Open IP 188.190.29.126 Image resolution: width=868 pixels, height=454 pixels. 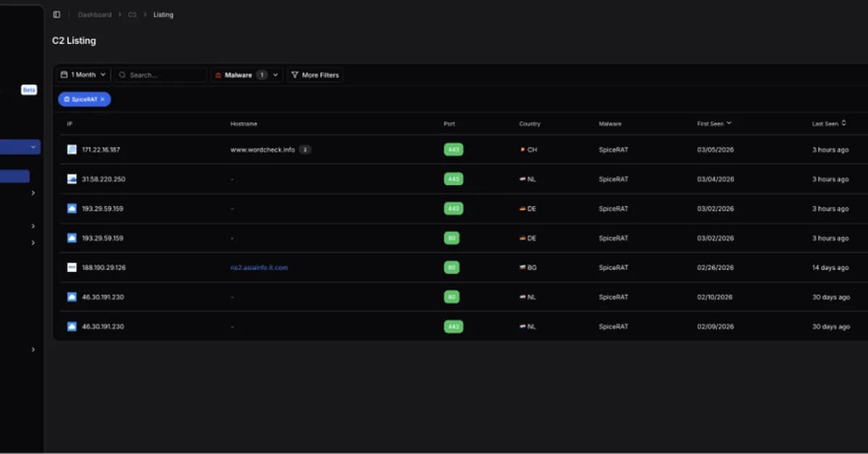(x=103, y=267)
